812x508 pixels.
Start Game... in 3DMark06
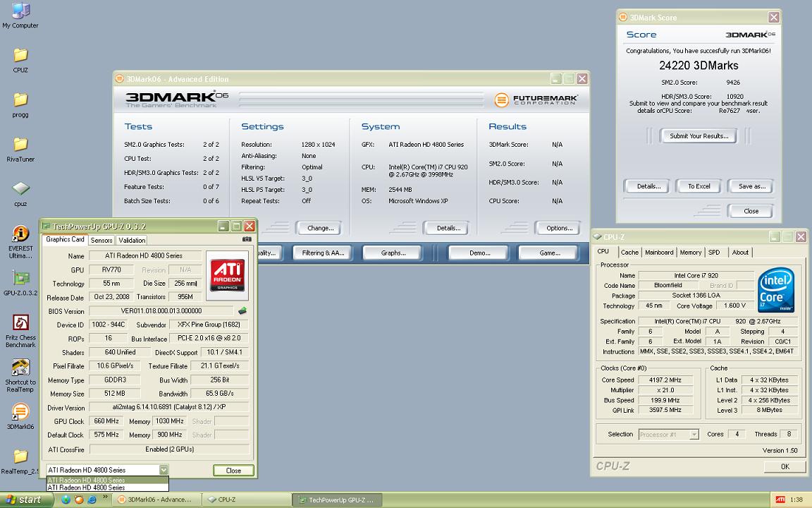pos(549,253)
